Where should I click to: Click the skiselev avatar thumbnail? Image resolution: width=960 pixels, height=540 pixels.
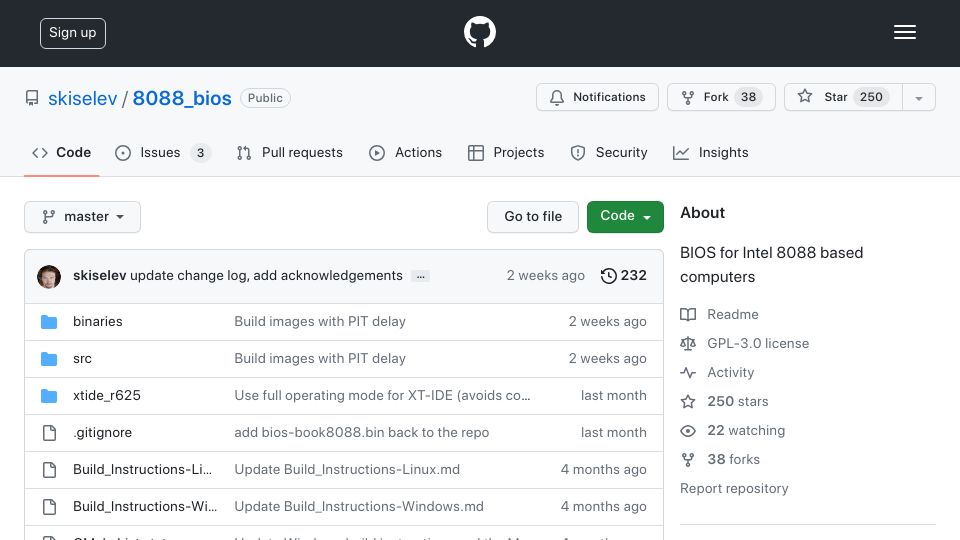pos(49,277)
